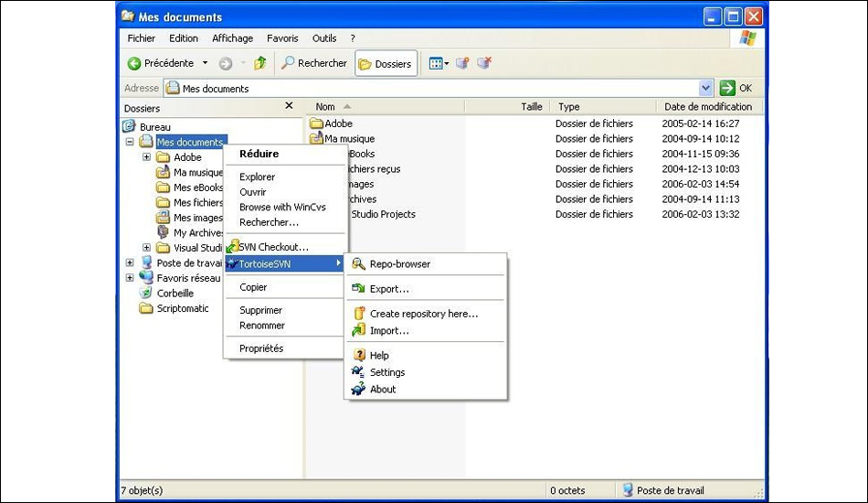868x503 pixels.
Task: Sort by Date de modification header
Action: pos(709,106)
